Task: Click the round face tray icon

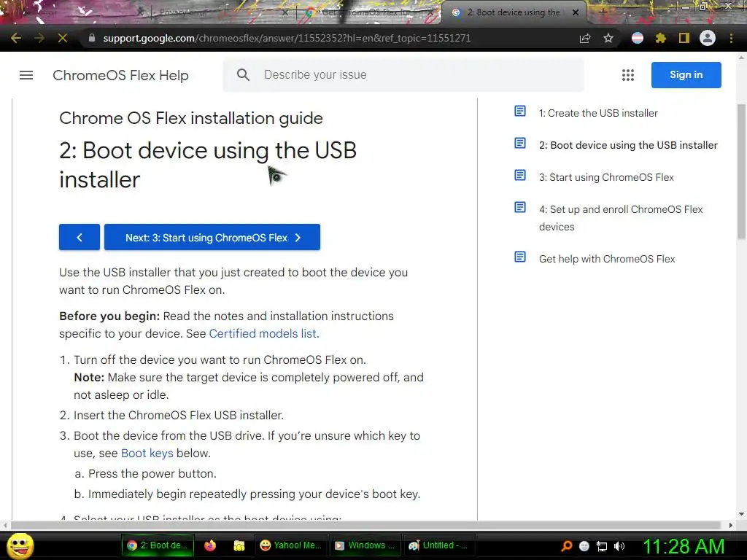Action: click(584, 546)
